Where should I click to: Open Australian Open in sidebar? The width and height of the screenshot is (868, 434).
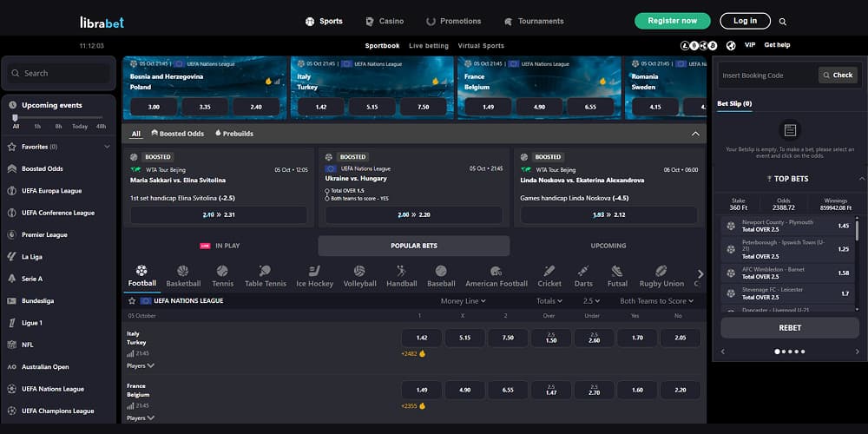click(x=45, y=367)
